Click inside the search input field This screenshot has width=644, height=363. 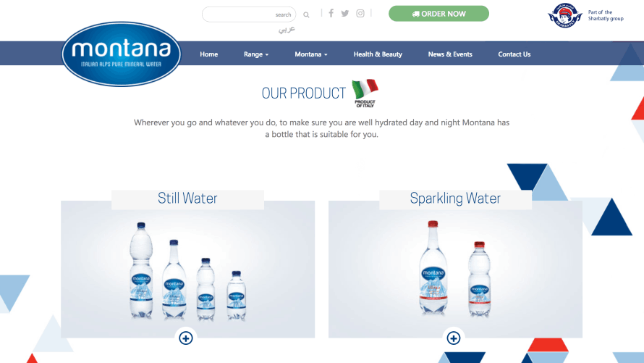(249, 14)
